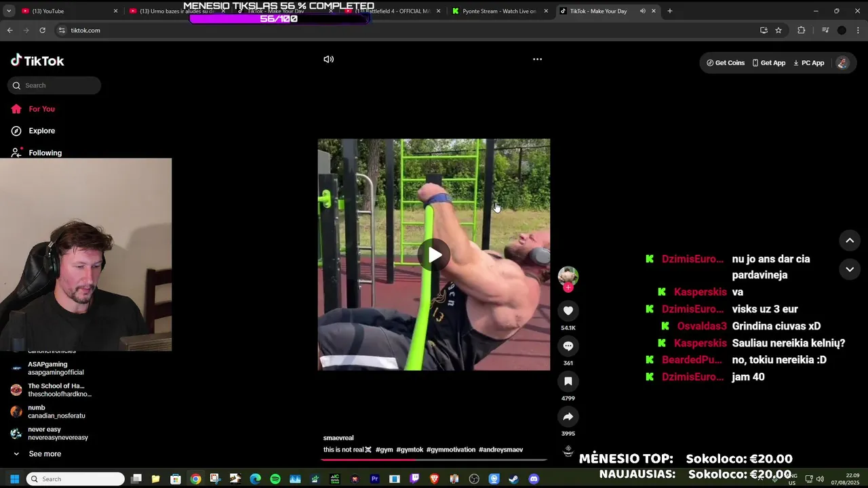The image size is (868, 488).
Task: Click the Get App button
Action: click(x=768, y=62)
